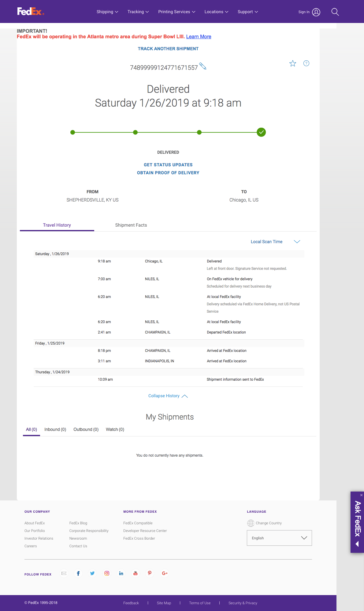Close the Ask FedEx widget
Image resolution: width=364 pixels, height=611 pixels.
click(361, 495)
